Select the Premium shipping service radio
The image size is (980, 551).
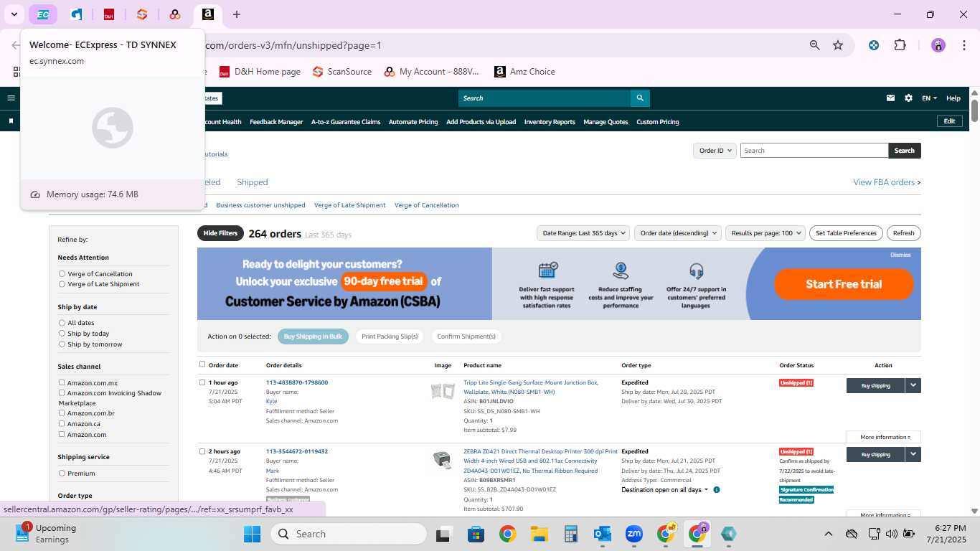coord(62,474)
